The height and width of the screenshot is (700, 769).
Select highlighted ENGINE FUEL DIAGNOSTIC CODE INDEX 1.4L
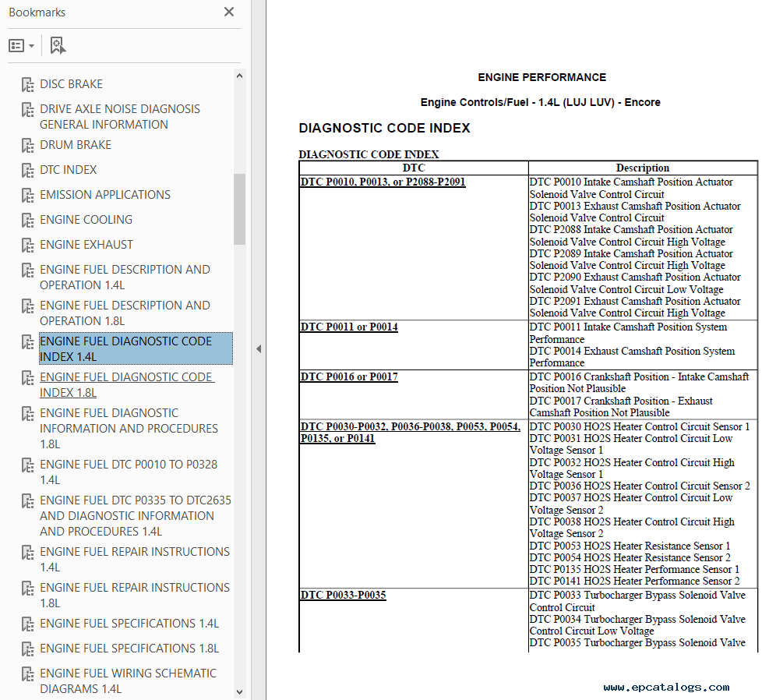tap(136, 348)
